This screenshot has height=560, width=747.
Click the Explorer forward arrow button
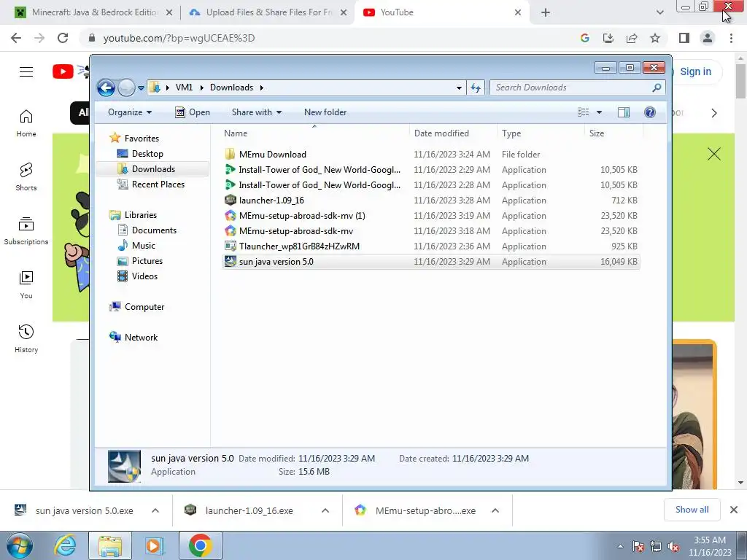126,87
